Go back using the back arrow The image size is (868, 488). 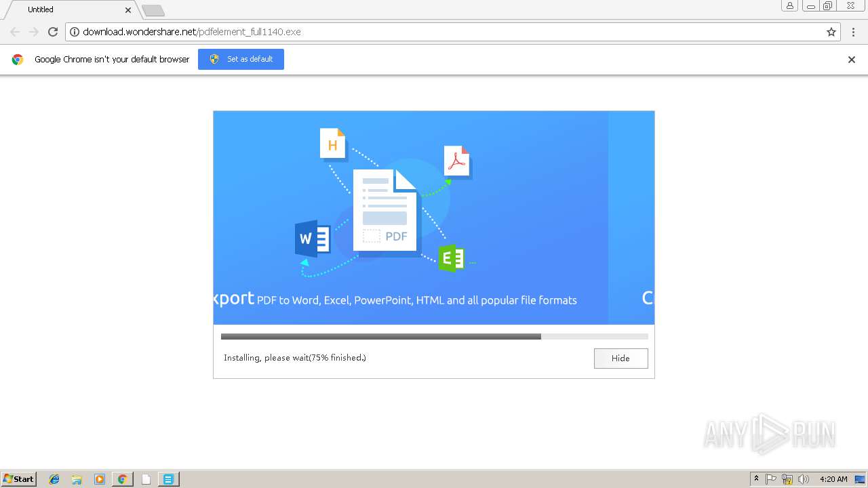15,32
